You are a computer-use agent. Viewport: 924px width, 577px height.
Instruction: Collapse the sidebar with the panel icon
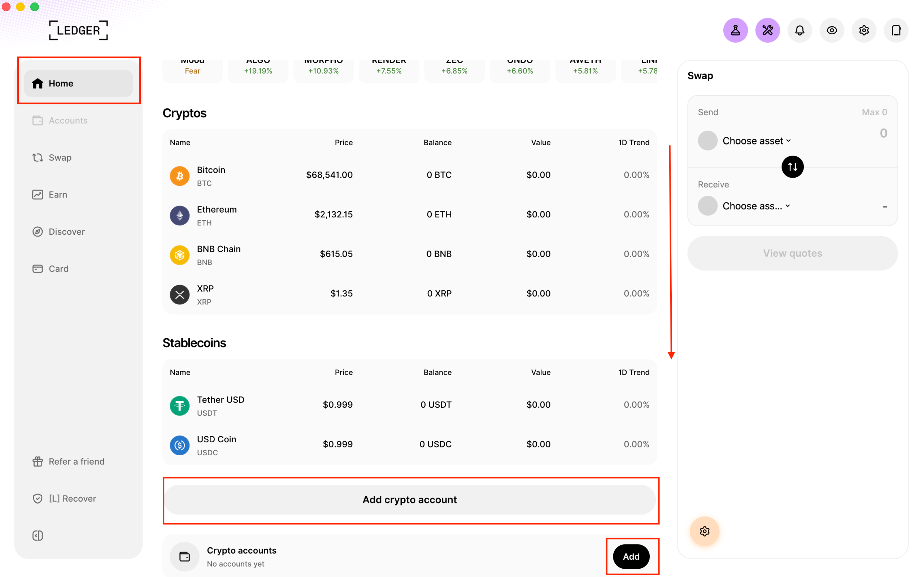[x=38, y=535]
